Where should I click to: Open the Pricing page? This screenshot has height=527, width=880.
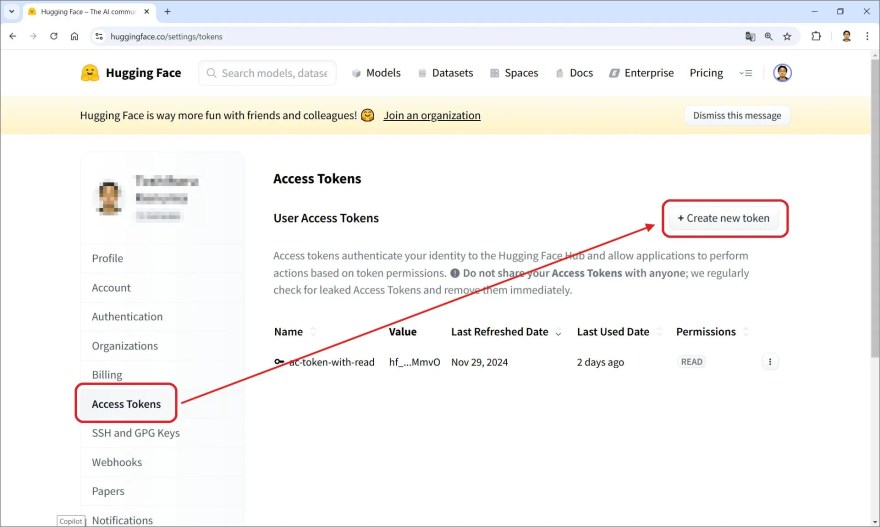tap(706, 73)
